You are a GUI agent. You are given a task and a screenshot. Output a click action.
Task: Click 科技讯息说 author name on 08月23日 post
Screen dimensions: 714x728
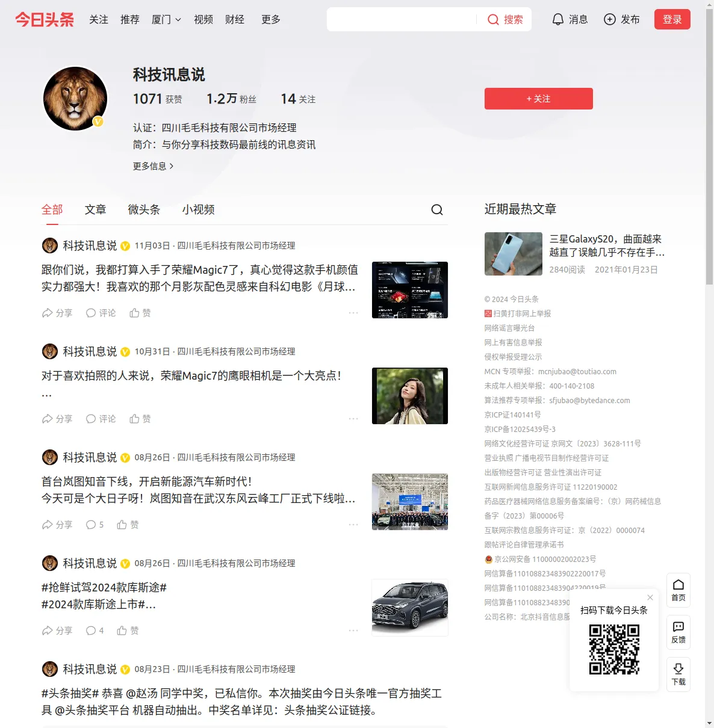(90, 669)
